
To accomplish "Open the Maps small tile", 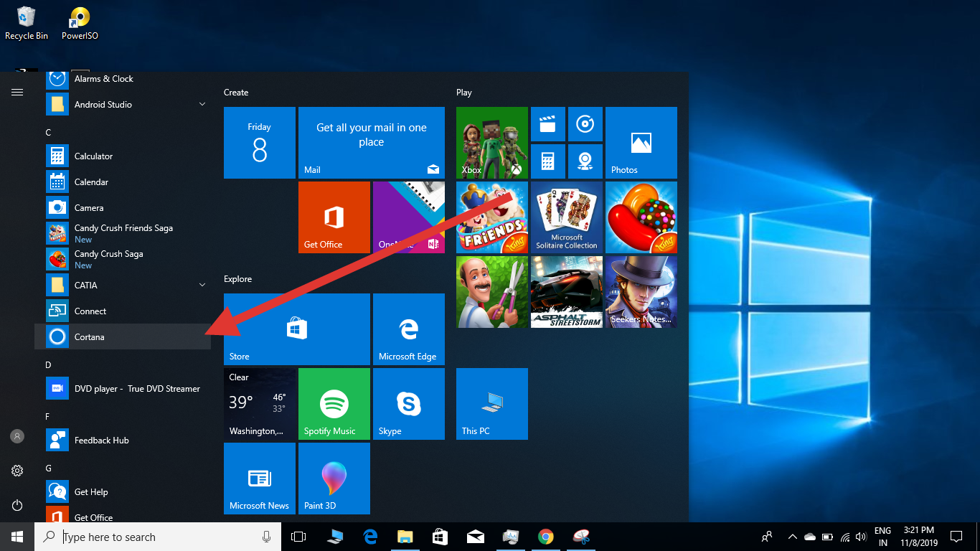I will (x=585, y=161).
